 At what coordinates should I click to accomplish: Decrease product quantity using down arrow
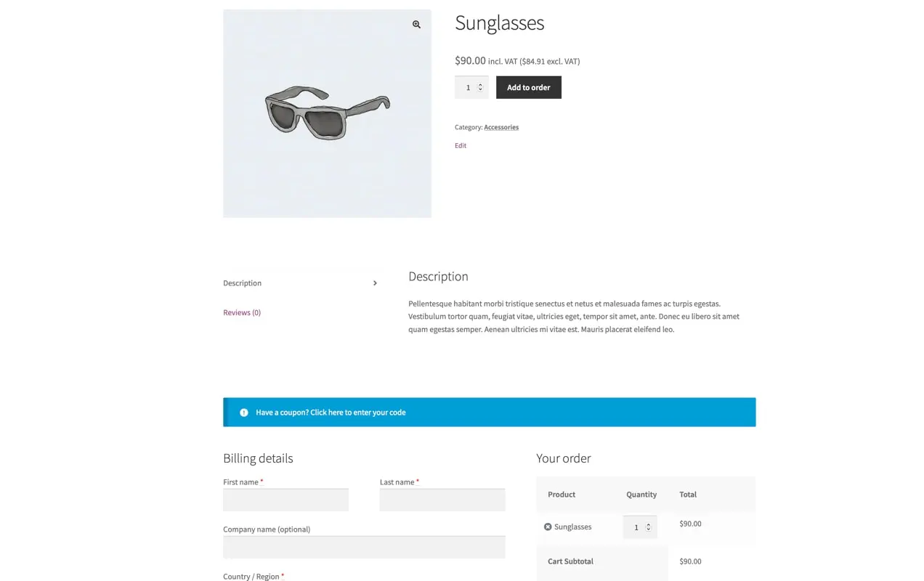tap(480, 90)
